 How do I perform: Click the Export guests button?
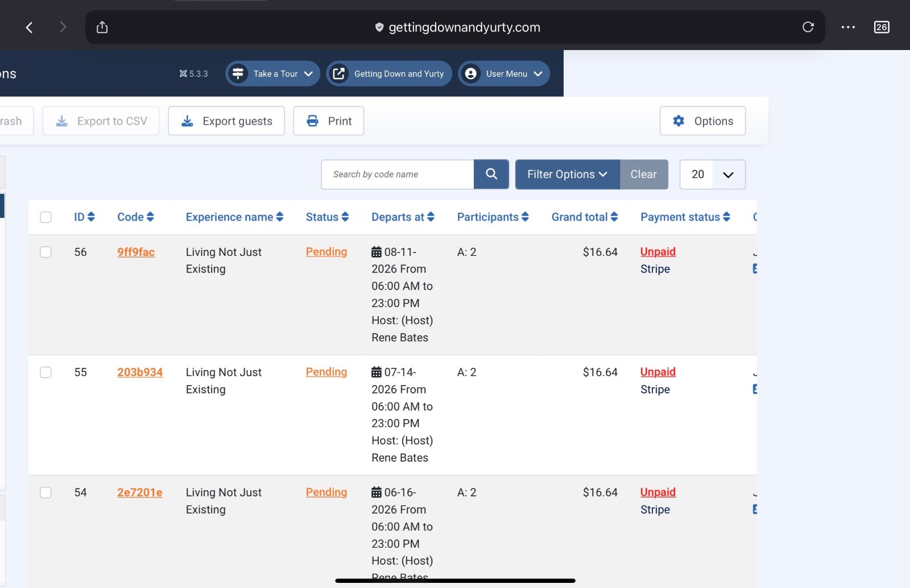click(x=226, y=121)
